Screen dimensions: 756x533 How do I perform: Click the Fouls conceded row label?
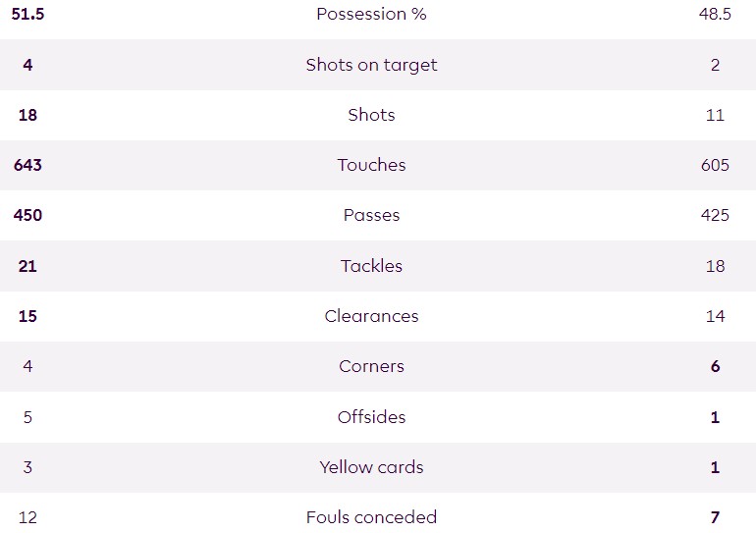[371, 517]
